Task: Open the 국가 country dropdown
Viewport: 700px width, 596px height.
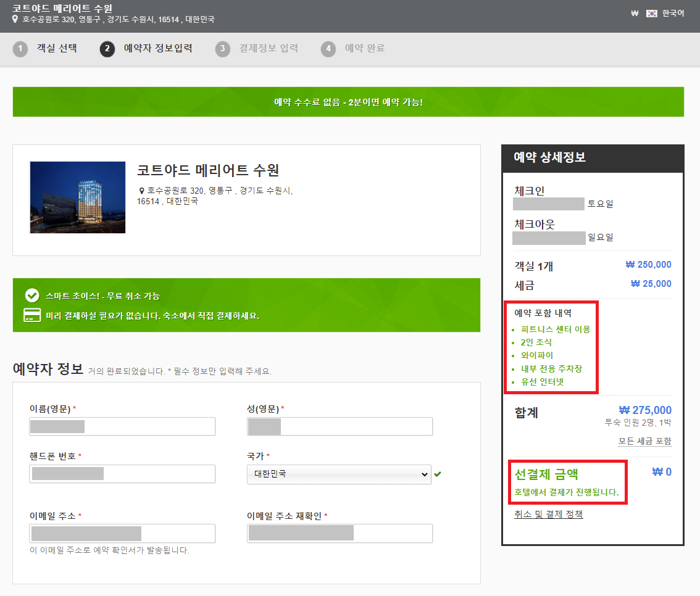Action: 340,474
